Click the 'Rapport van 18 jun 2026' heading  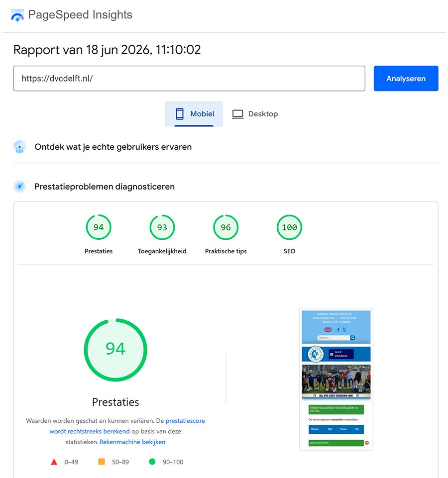point(107,50)
